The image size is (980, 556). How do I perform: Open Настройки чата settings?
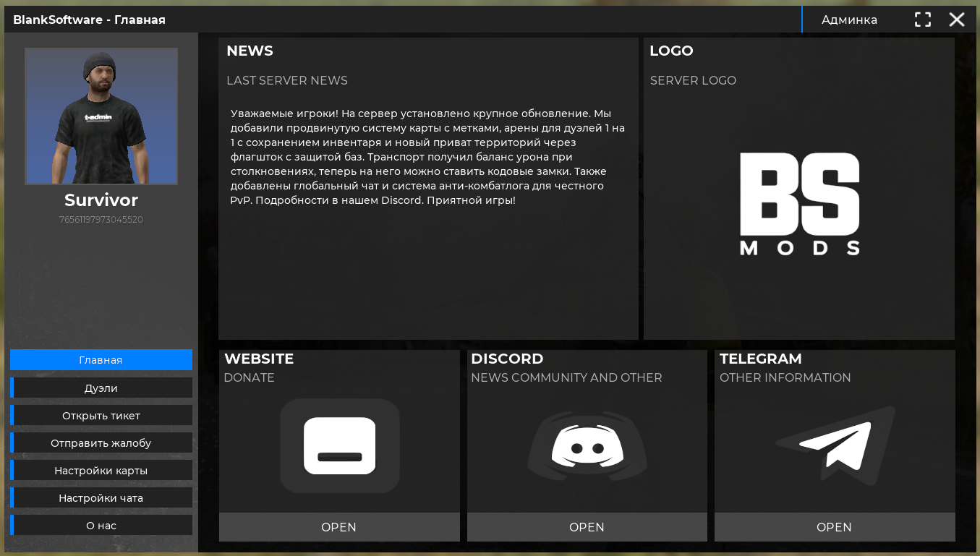coord(101,497)
